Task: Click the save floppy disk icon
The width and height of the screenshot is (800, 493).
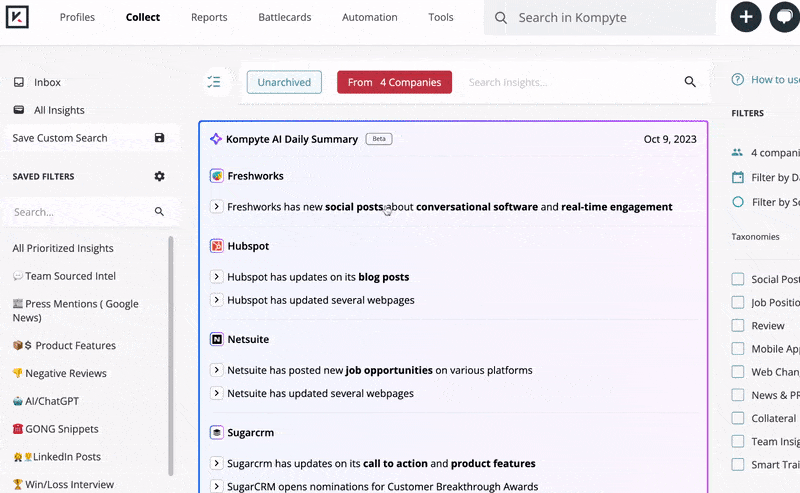Action: [x=159, y=138]
